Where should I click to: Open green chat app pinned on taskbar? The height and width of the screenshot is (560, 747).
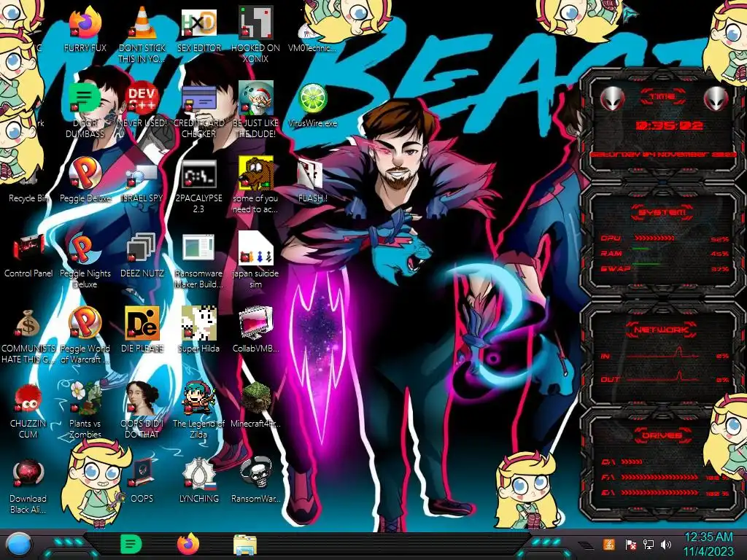[x=131, y=544]
